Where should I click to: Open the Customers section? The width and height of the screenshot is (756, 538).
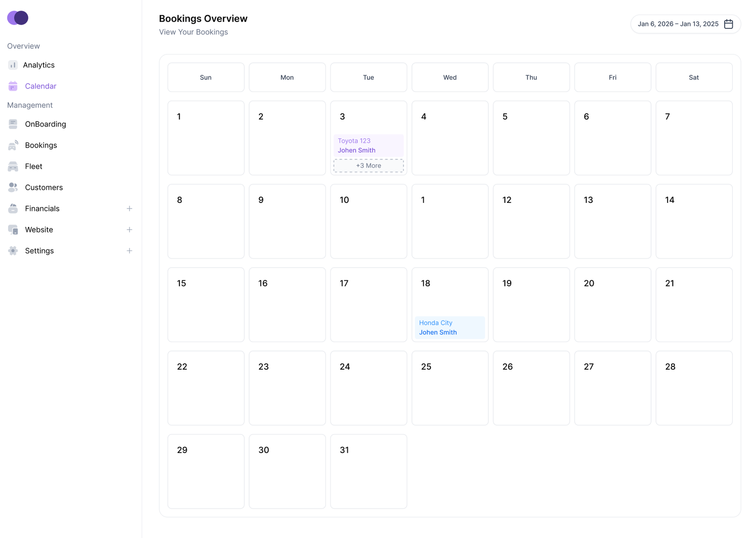coord(44,187)
